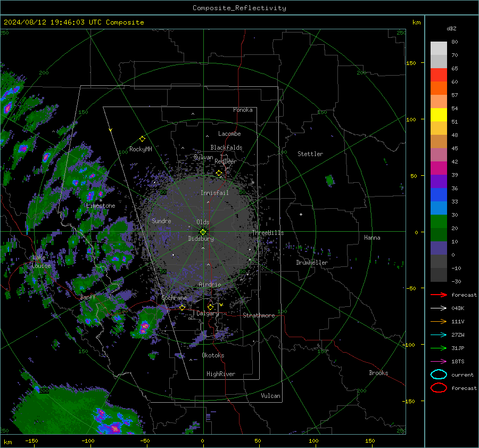Click the Composite_Reflectivity title text
This screenshot has height=448, width=479.
coord(239,8)
